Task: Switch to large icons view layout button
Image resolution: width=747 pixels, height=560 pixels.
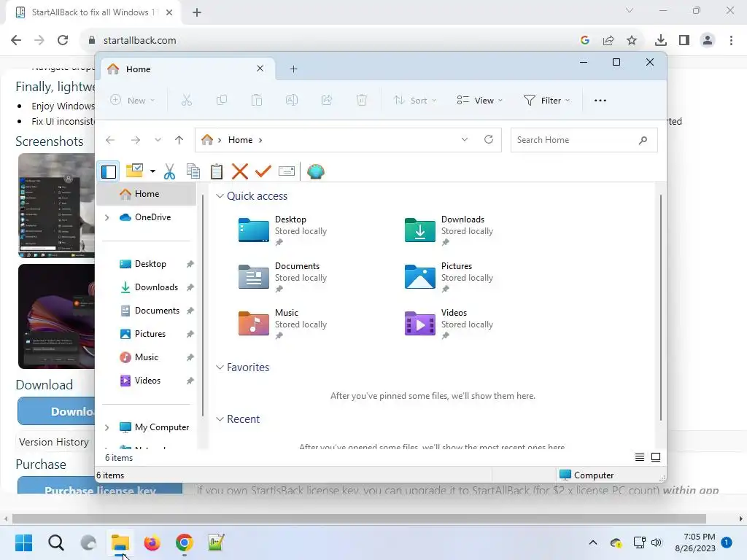Action: 656,457
